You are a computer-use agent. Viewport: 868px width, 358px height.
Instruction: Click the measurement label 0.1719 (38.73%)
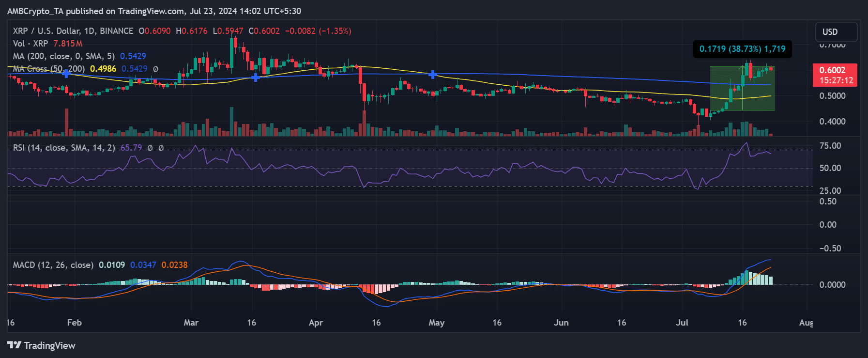pos(743,49)
